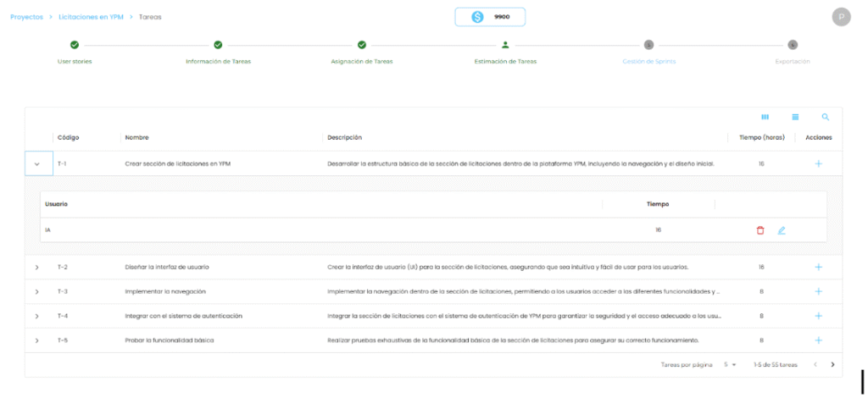Open the user avatar P in top corner
This screenshot has width=868, height=398.
point(841,17)
